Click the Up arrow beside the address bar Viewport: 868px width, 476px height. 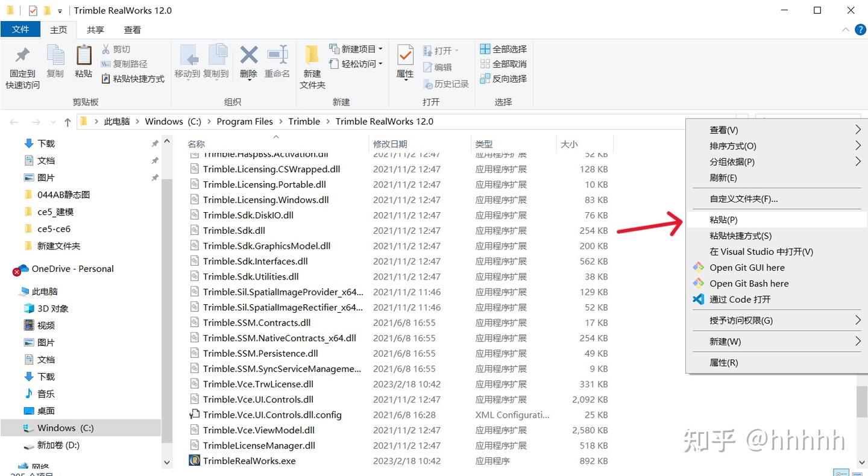click(68, 122)
